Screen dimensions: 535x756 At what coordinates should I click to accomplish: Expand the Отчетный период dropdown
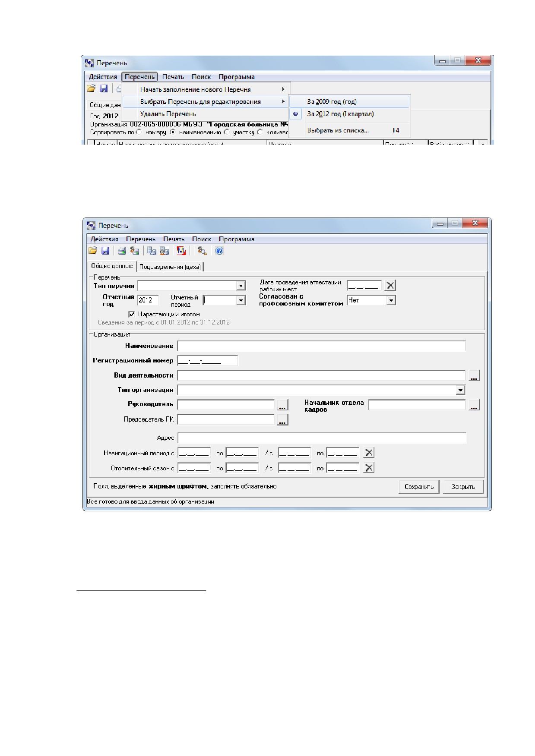241,300
